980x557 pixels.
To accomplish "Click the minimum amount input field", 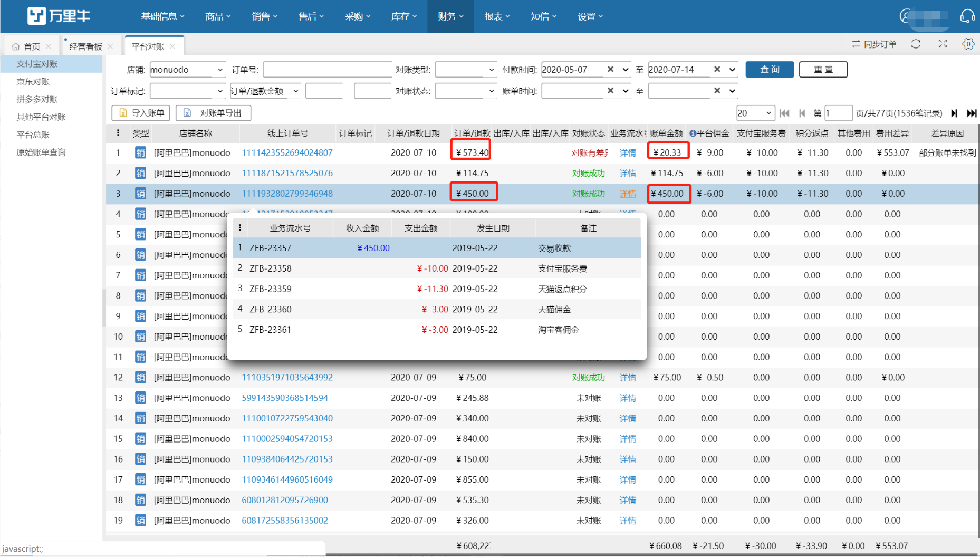I will click(324, 91).
